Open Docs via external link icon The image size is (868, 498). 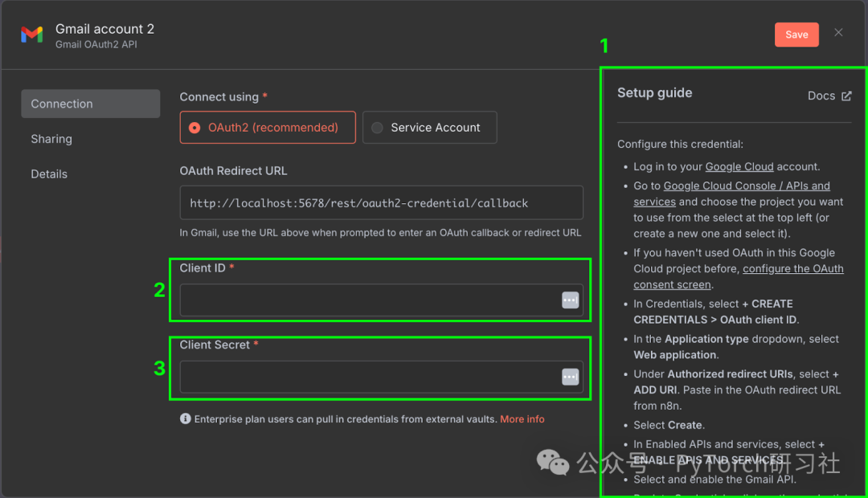(846, 96)
